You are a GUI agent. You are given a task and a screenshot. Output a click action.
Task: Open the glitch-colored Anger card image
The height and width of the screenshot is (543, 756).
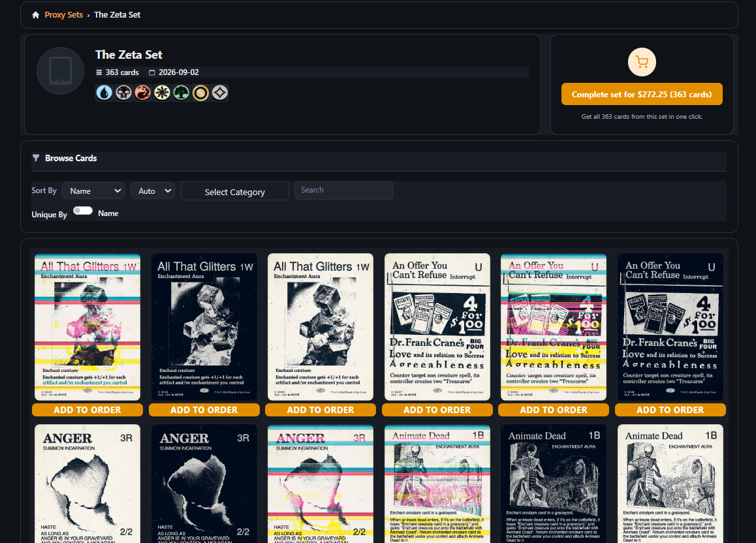321,484
